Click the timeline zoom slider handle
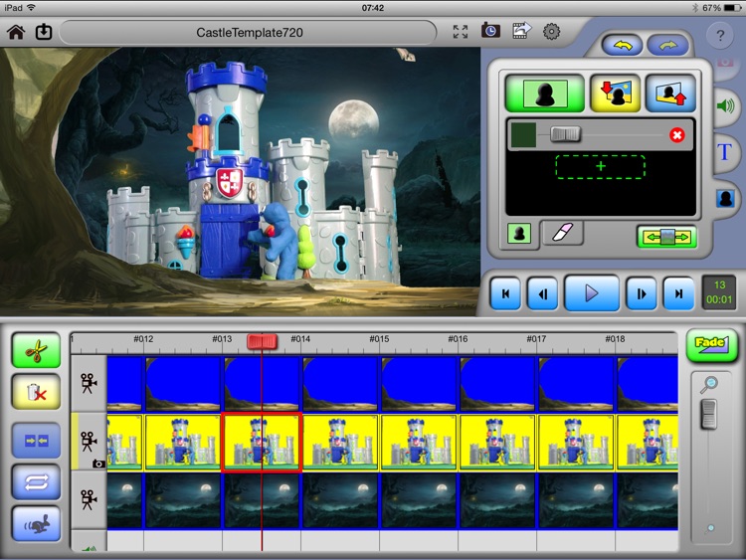 pos(708,414)
